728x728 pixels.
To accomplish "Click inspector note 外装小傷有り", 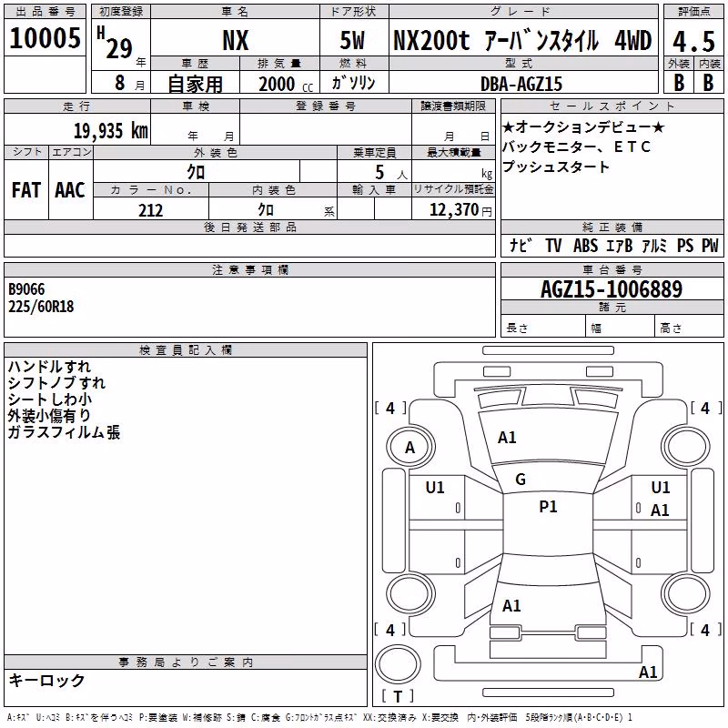I will (x=49, y=416).
